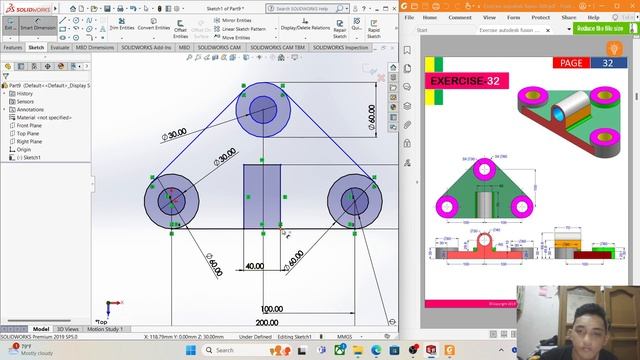Expand the Smart Dimension dropdown arrow
The height and width of the screenshot is (360, 640).
pos(38,37)
